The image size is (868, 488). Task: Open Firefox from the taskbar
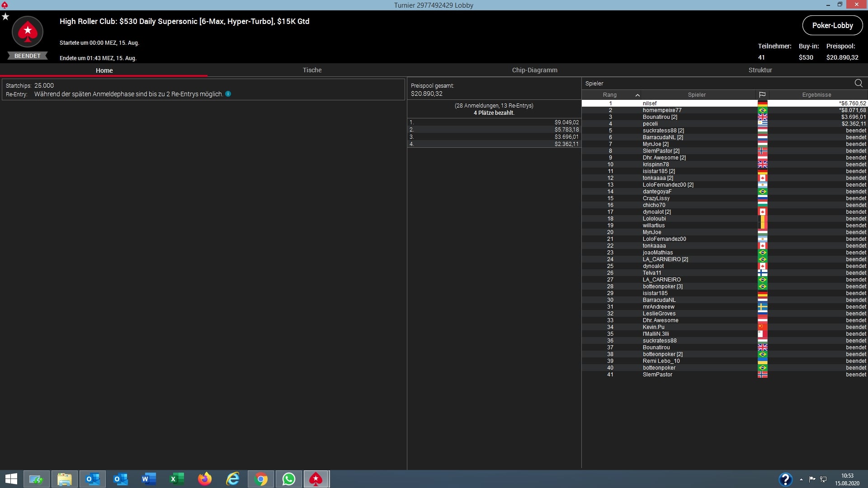[204, 479]
